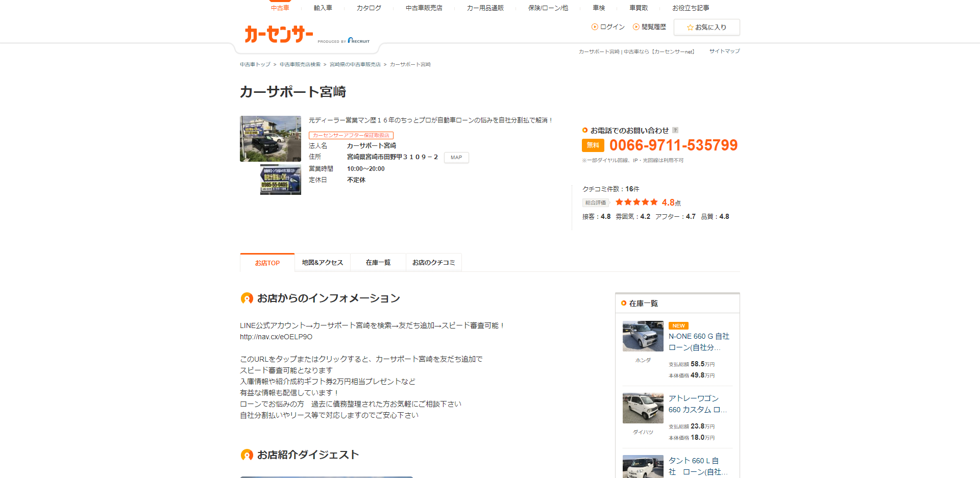Open the small shop signboard thumbnail
980x478 pixels.
(x=281, y=180)
